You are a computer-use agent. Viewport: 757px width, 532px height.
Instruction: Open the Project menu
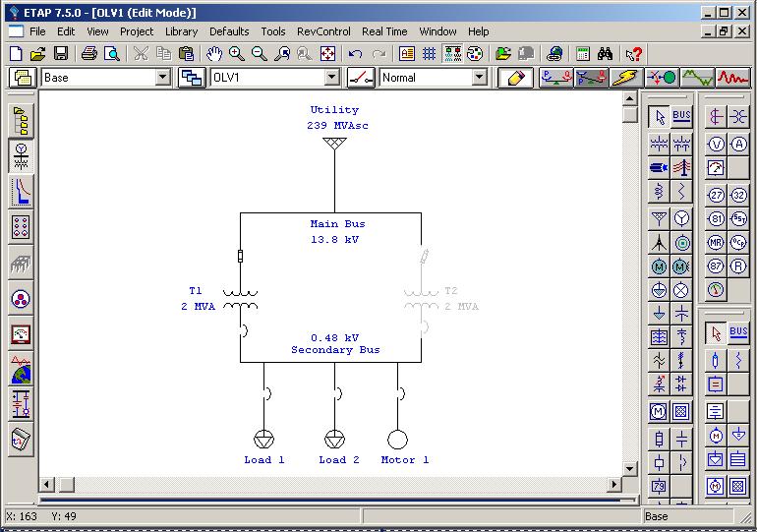137,31
